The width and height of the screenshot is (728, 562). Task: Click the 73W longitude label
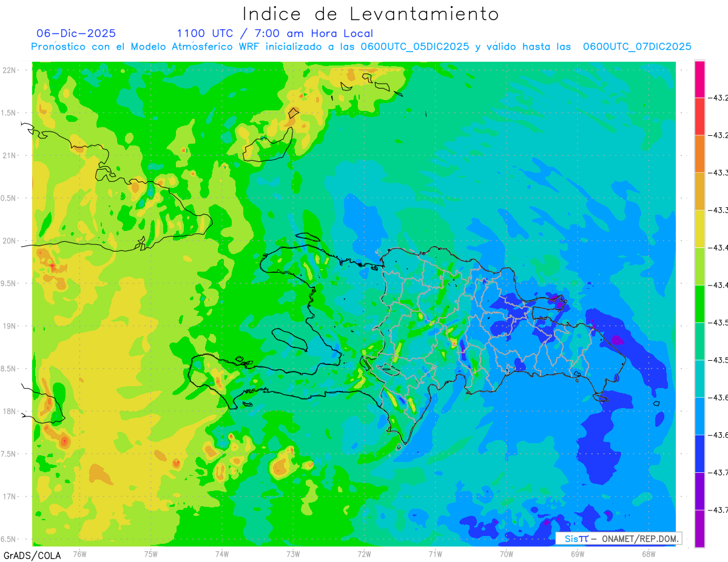pos(293,553)
